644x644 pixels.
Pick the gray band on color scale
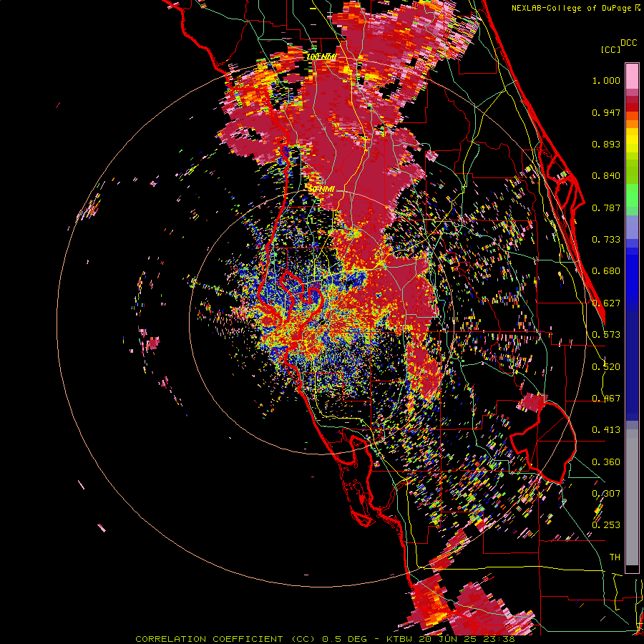click(632, 497)
